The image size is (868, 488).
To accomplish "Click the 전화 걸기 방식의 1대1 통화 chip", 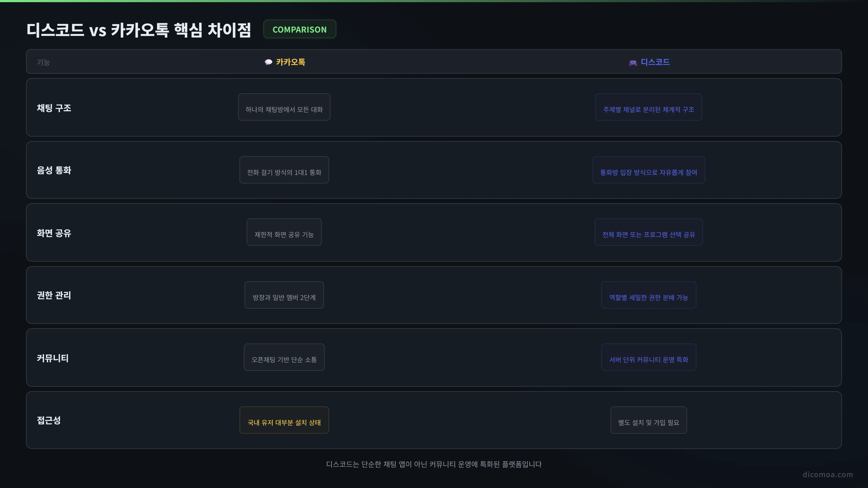I will pyautogui.click(x=284, y=170).
